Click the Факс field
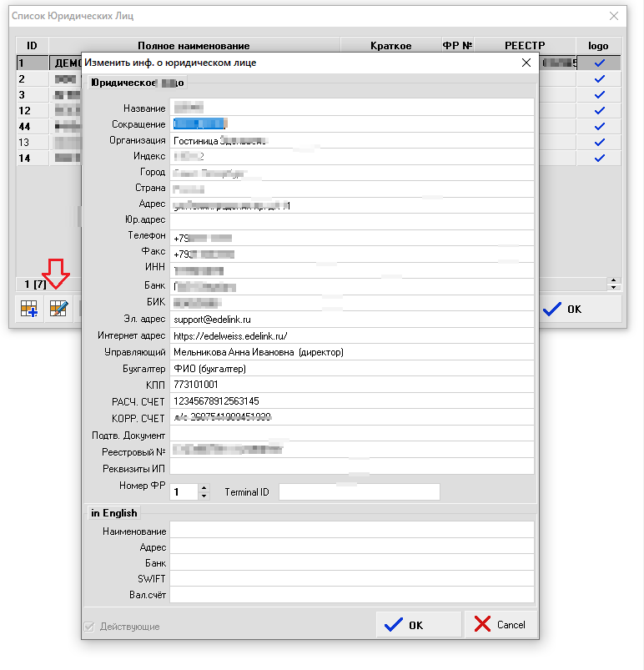 (x=352, y=254)
